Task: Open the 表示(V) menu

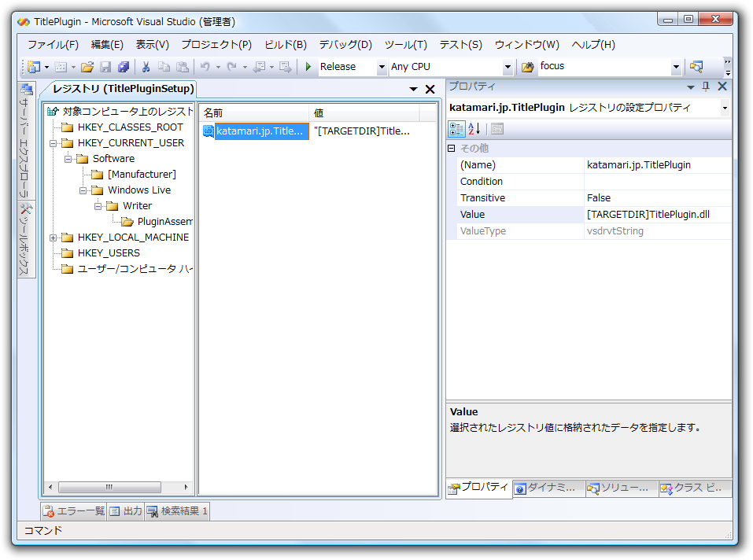Action: [152, 45]
